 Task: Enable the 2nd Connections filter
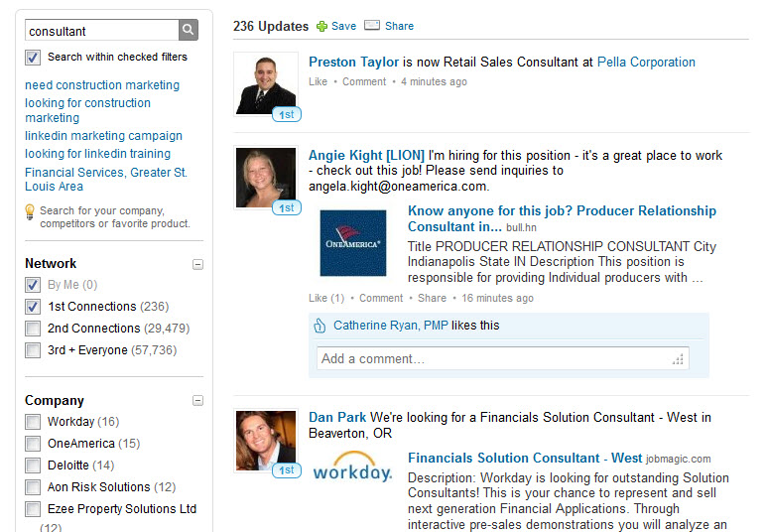coord(33,329)
